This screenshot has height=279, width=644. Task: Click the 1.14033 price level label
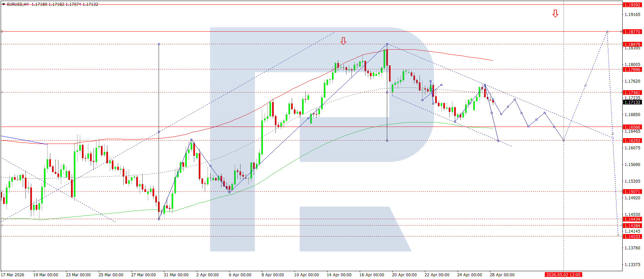tap(632, 236)
